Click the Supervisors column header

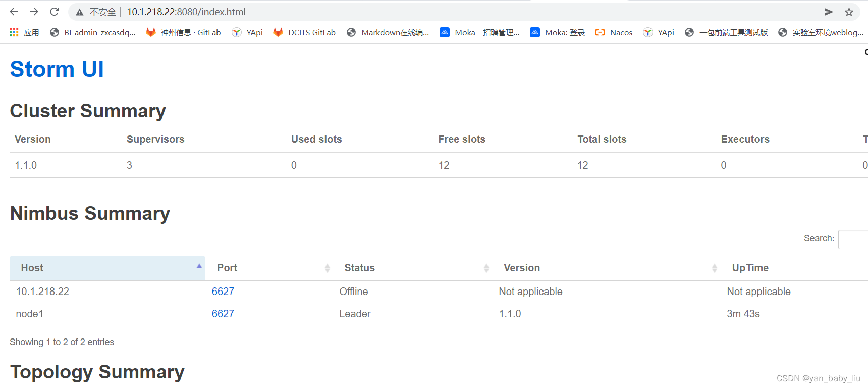(x=155, y=139)
